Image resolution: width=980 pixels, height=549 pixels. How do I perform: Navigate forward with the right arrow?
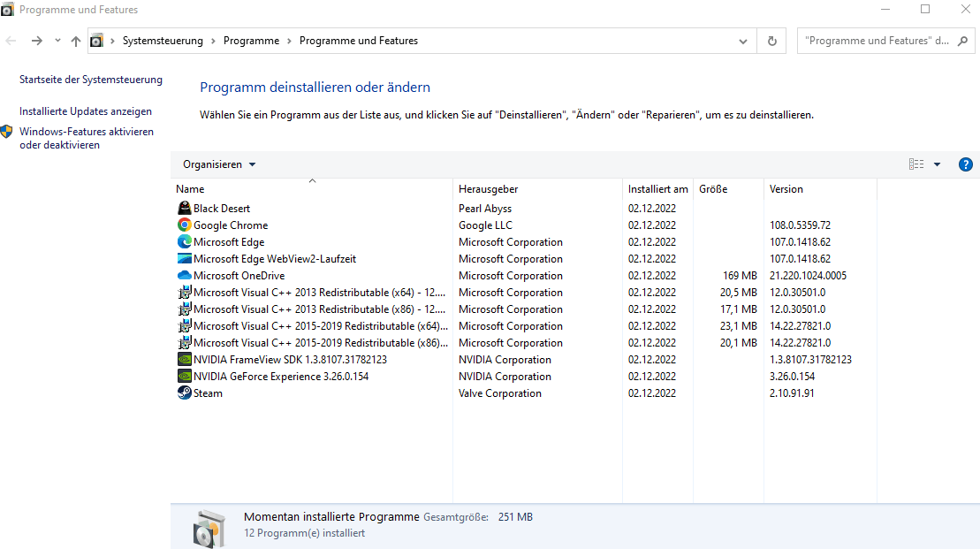click(37, 41)
